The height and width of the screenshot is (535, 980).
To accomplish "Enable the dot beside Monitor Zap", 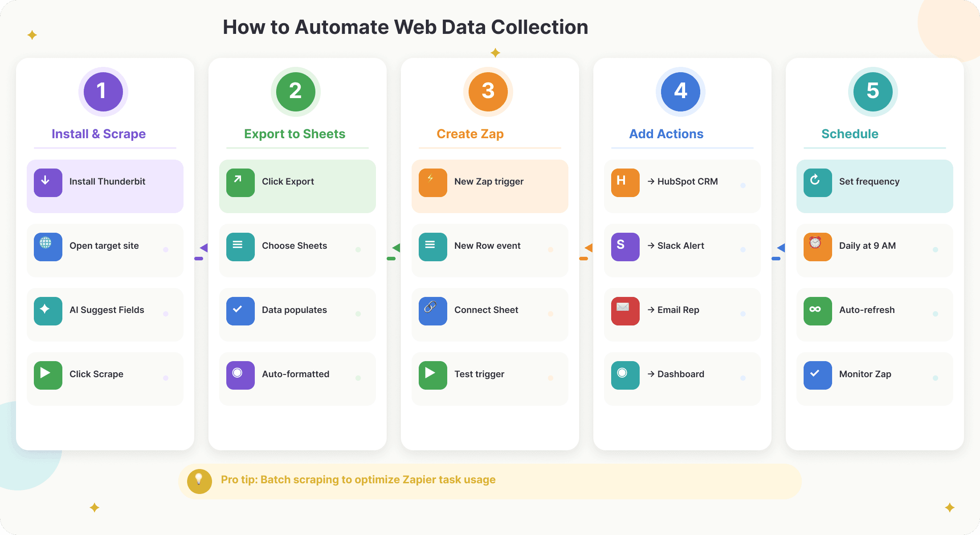I will pos(935,378).
